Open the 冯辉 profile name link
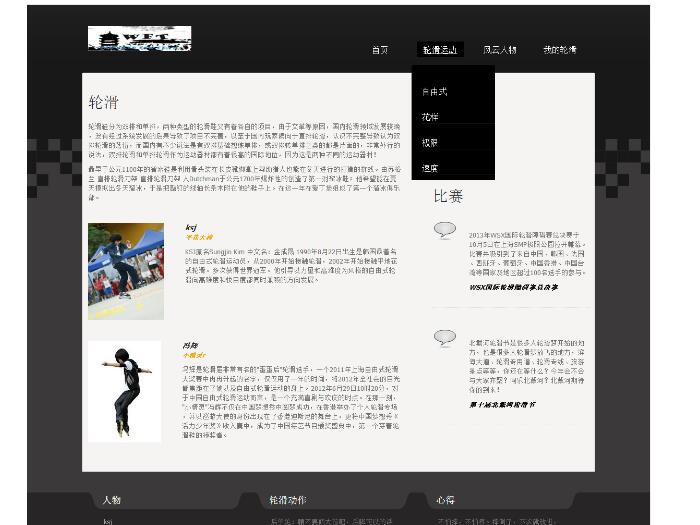Screen dimensions: 700x525 [190, 346]
